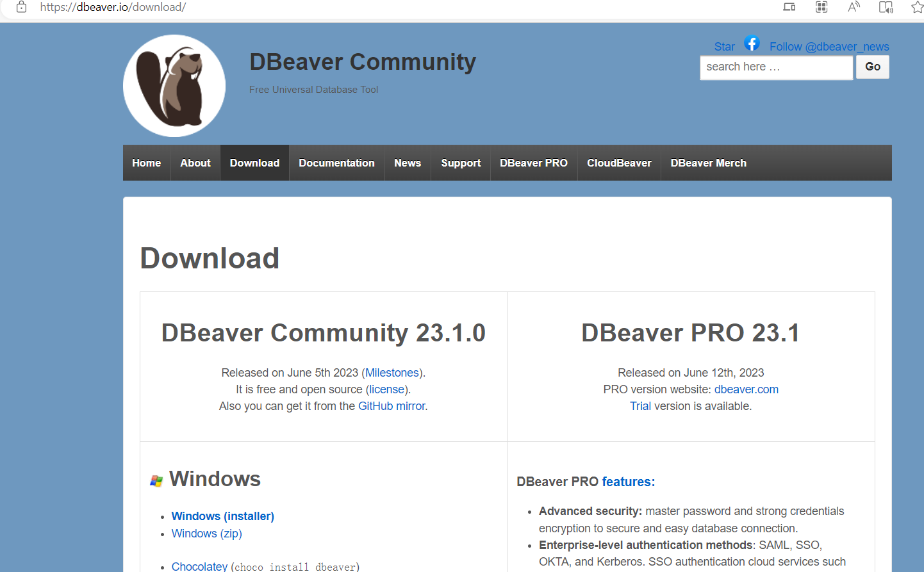Open the GitHub mirror link
The image size is (924, 572).
coord(392,406)
